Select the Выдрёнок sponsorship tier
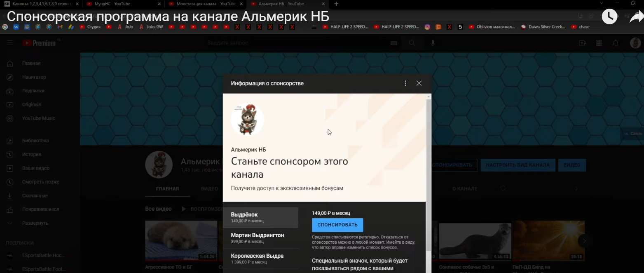 click(x=260, y=218)
